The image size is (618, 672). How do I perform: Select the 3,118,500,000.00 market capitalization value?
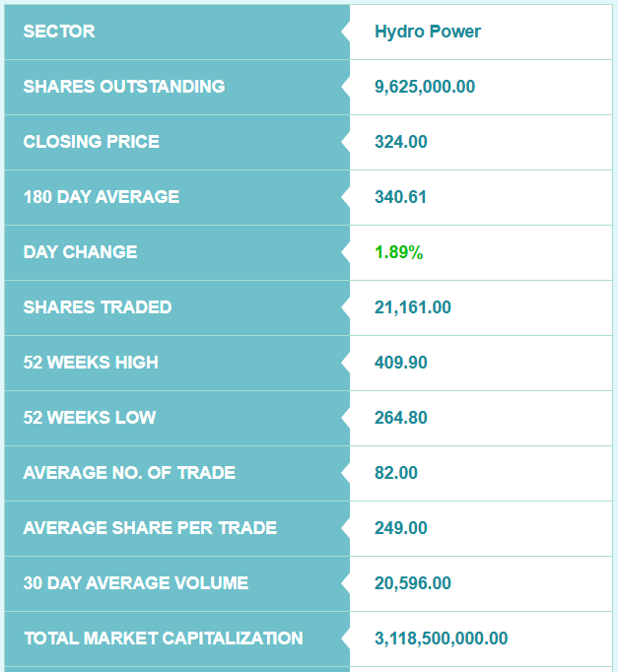click(x=442, y=638)
